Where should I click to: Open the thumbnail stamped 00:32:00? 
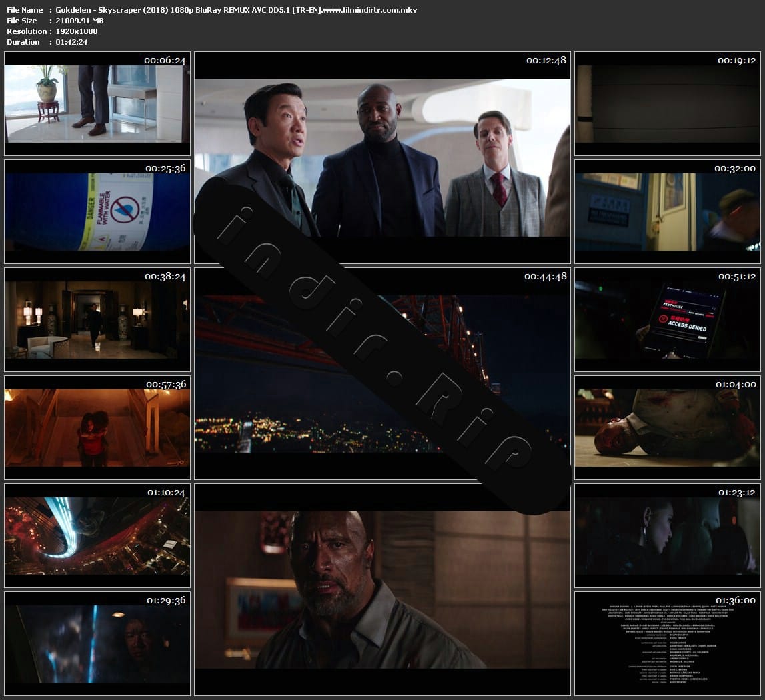click(668, 212)
